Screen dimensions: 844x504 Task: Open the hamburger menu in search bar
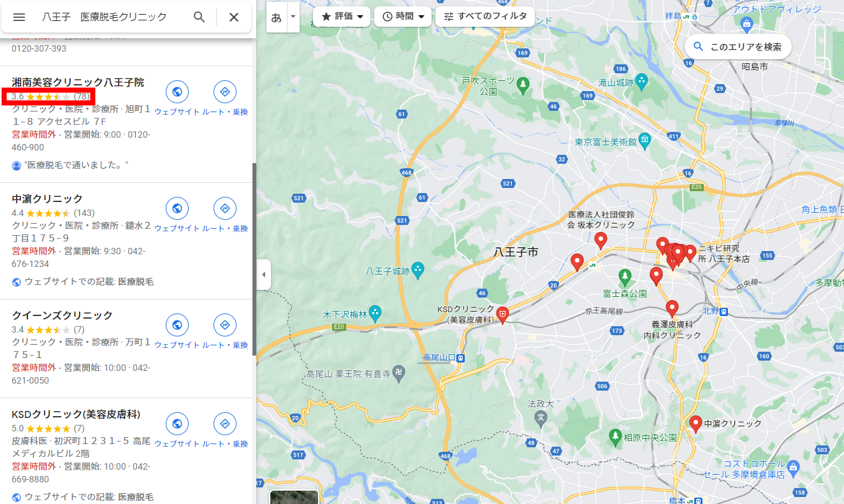coord(19,17)
